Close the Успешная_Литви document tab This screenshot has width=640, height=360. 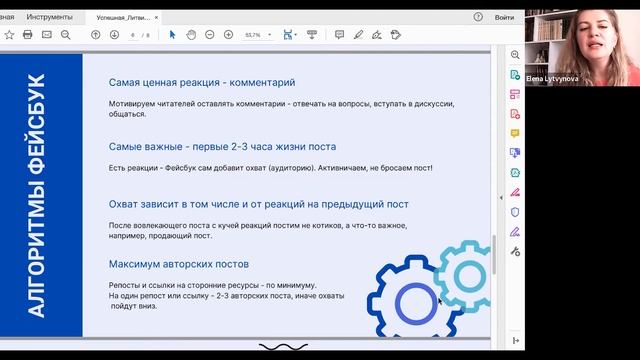pyautogui.click(x=156, y=18)
